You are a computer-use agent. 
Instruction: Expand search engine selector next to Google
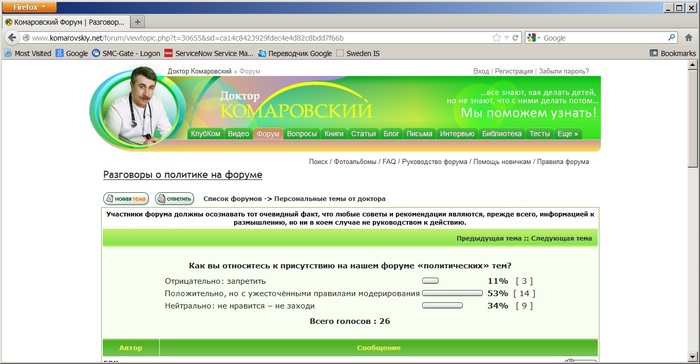[x=534, y=38]
